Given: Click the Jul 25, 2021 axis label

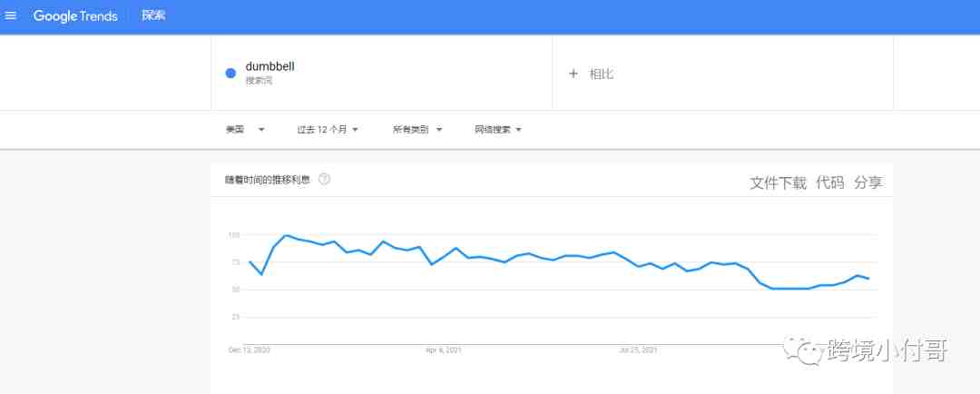Looking at the screenshot, I should click(636, 350).
